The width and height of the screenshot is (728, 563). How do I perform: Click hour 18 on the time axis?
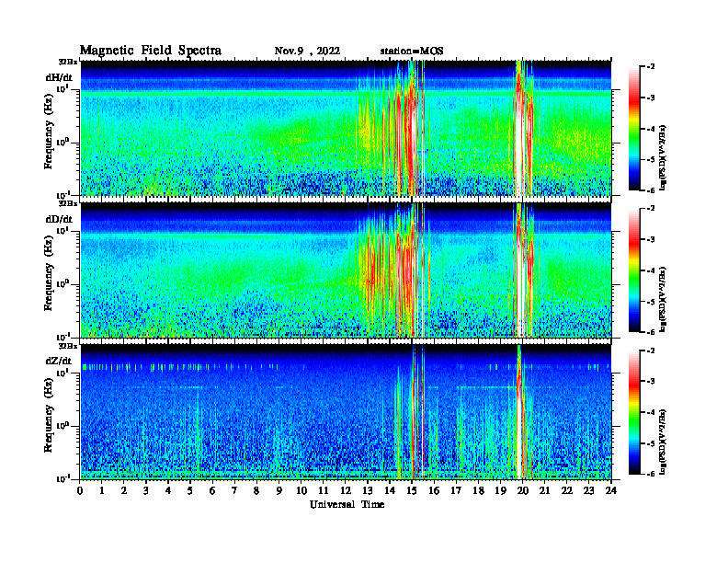[x=479, y=491]
